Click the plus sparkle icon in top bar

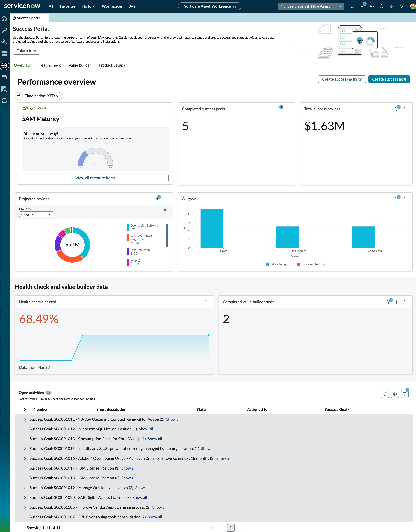[362, 6]
